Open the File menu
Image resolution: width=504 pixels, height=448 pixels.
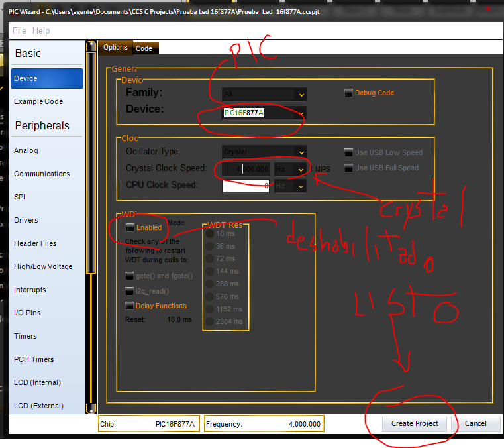(19, 31)
